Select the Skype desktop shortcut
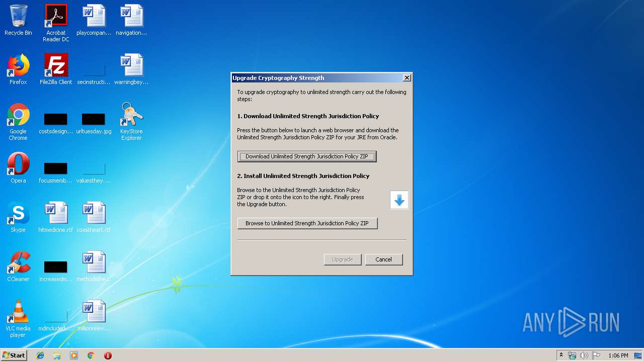This screenshot has width=644, height=362. click(18, 218)
